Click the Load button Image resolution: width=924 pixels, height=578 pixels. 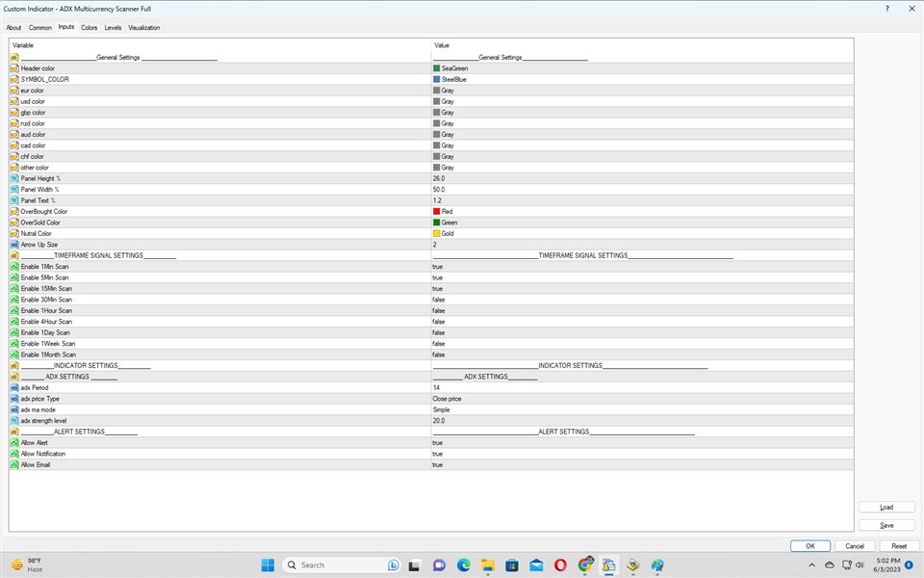pyautogui.click(x=886, y=508)
